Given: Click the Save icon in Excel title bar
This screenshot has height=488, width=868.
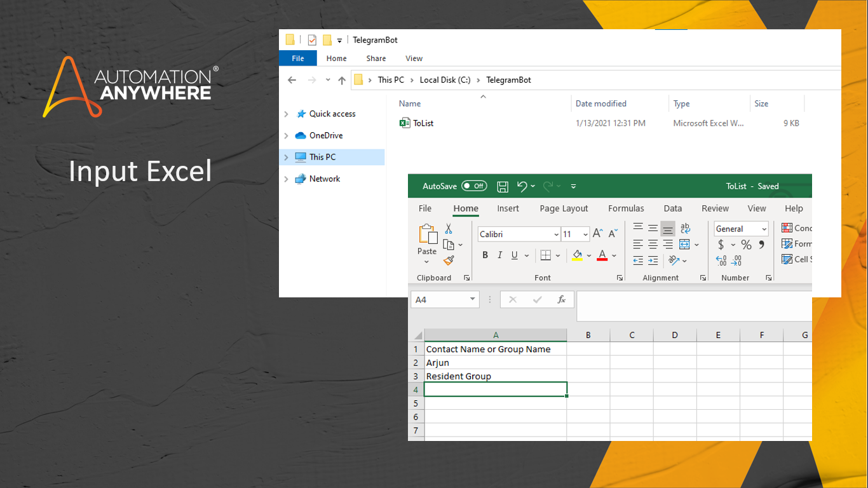Looking at the screenshot, I should (x=503, y=186).
